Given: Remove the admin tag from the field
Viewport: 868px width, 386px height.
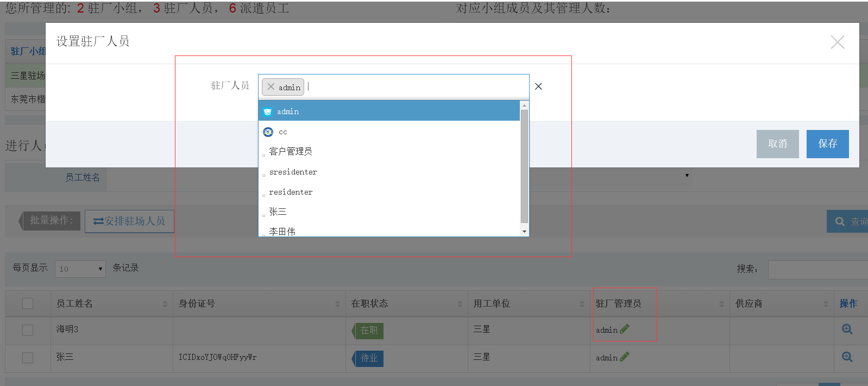Looking at the screenshot, I should (271, 87).
